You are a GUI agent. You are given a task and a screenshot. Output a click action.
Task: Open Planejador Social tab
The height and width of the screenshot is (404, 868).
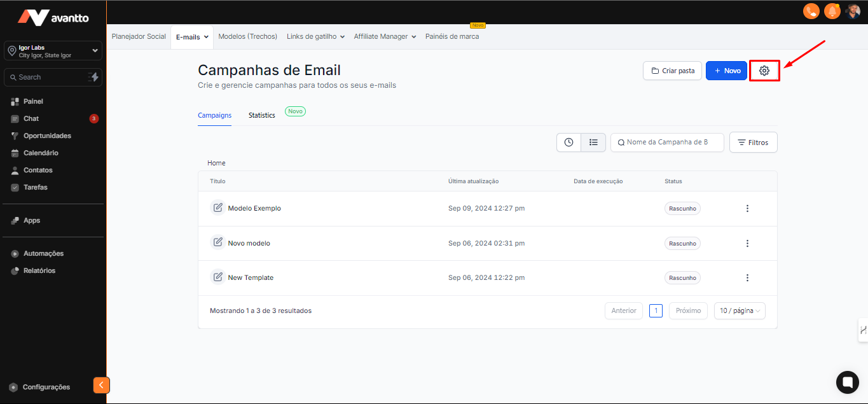pos(139,37)
